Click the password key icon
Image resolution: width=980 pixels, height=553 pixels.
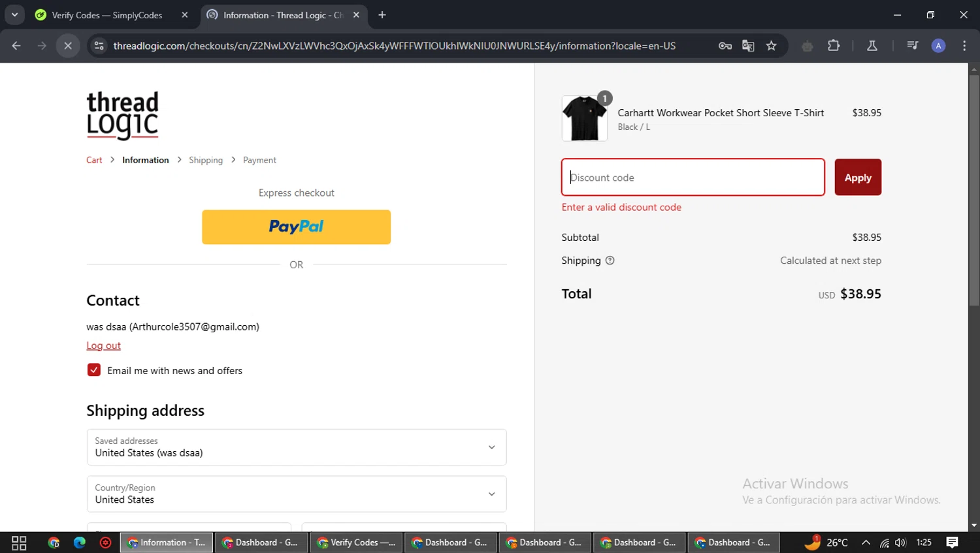tap(725, 46)
